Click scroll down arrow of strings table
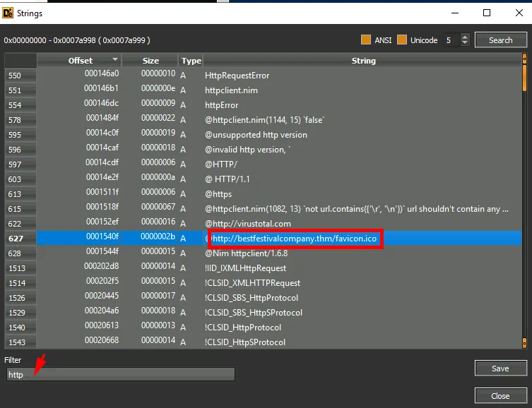The image size is (532, 408). pyautogui.click(x=524, y=343)
